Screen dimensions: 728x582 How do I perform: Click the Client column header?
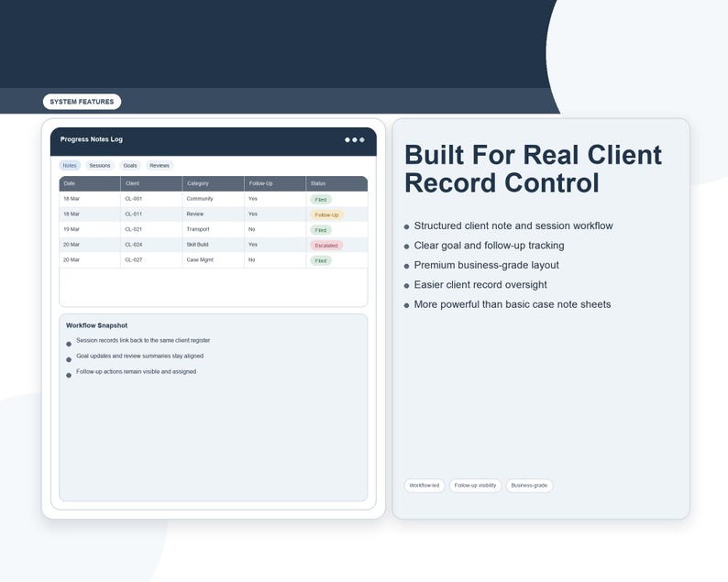151,183
